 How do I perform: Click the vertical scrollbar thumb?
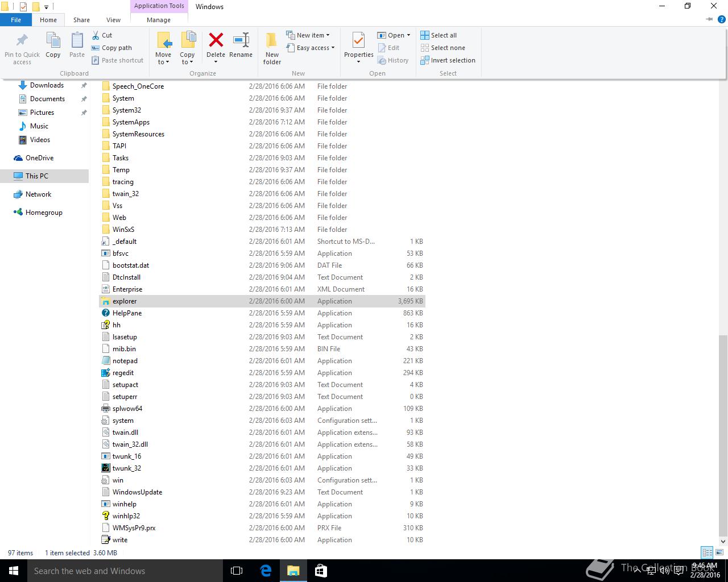723,435
